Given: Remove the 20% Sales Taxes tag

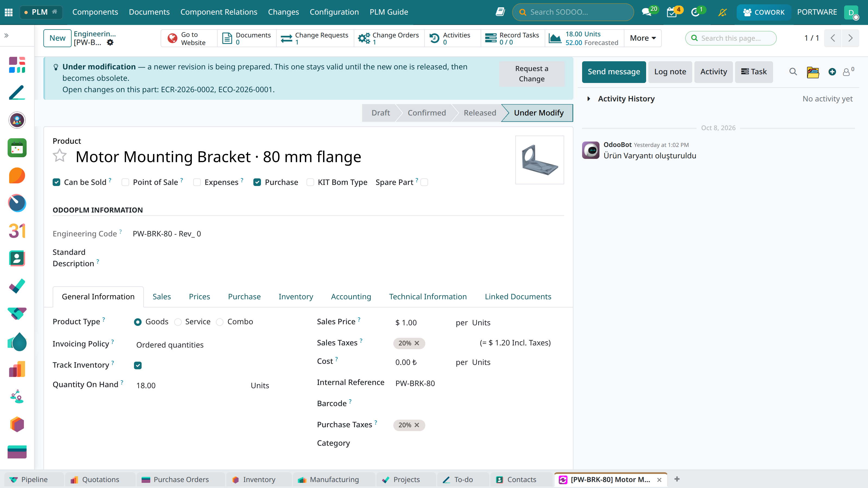Looking at the screenshot, I should 417,343.
